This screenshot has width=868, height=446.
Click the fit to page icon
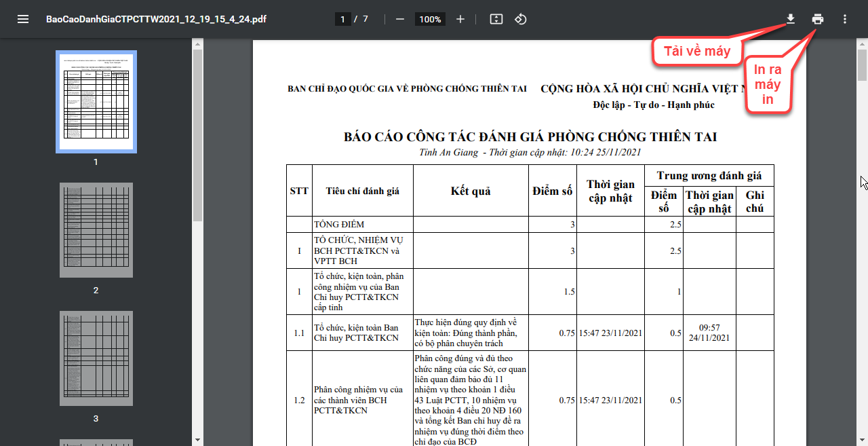pos(496,19)
